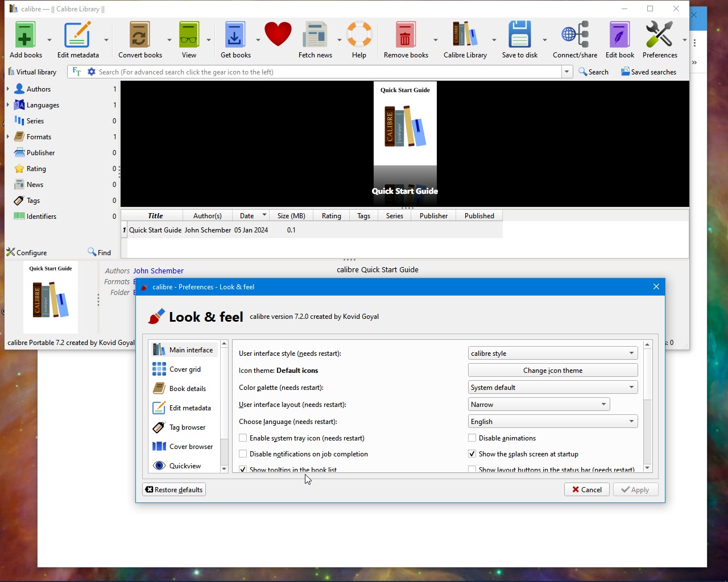Select the Quick Start Guide book row
The width and height of the screenshot is (728, 582).
312,230
